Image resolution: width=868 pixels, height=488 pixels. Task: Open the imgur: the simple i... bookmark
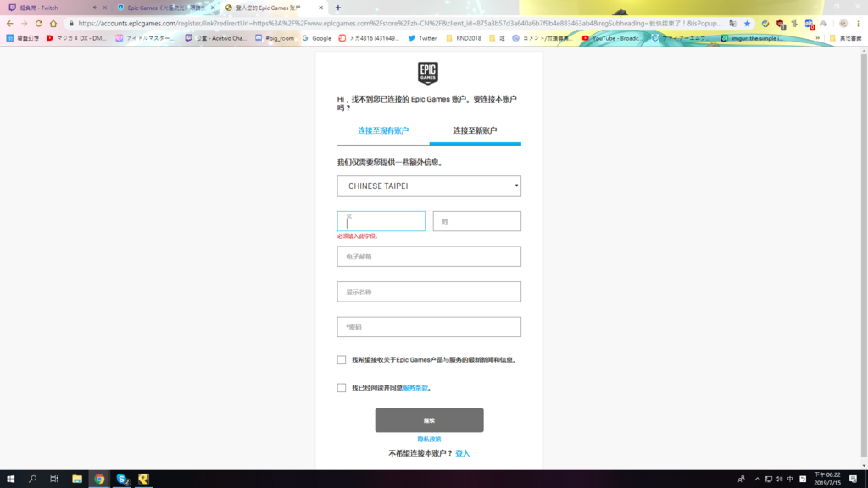[752, 38]
